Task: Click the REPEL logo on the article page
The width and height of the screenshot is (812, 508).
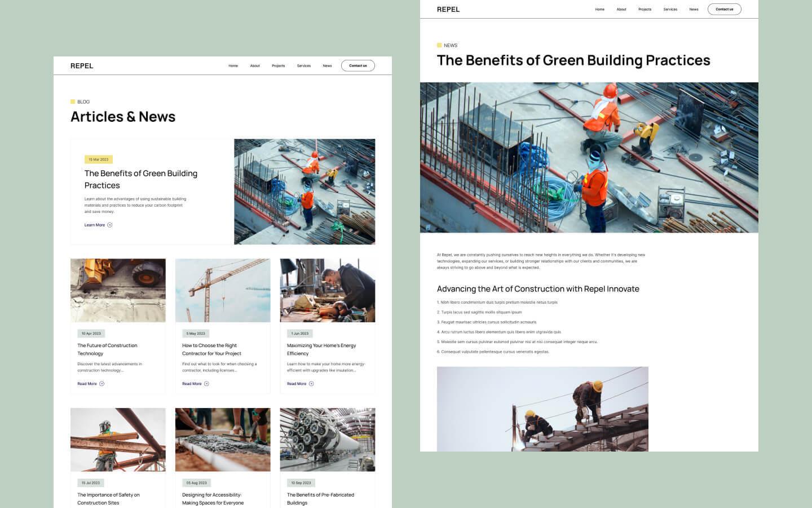Action: point(448,9)
